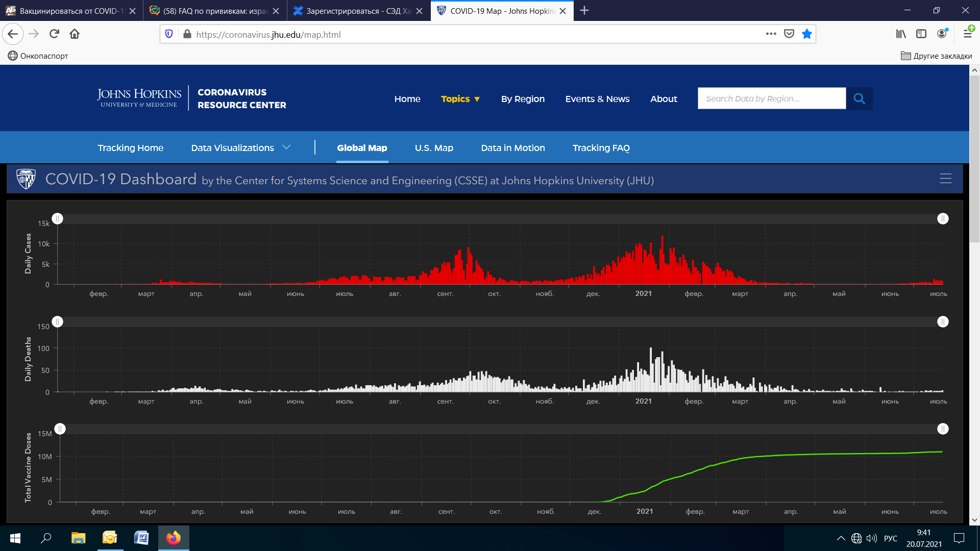Grab right handle of Daily Deaths slider
The width and height of the screenshot is (980, 551).
click(x=943, y=322)
